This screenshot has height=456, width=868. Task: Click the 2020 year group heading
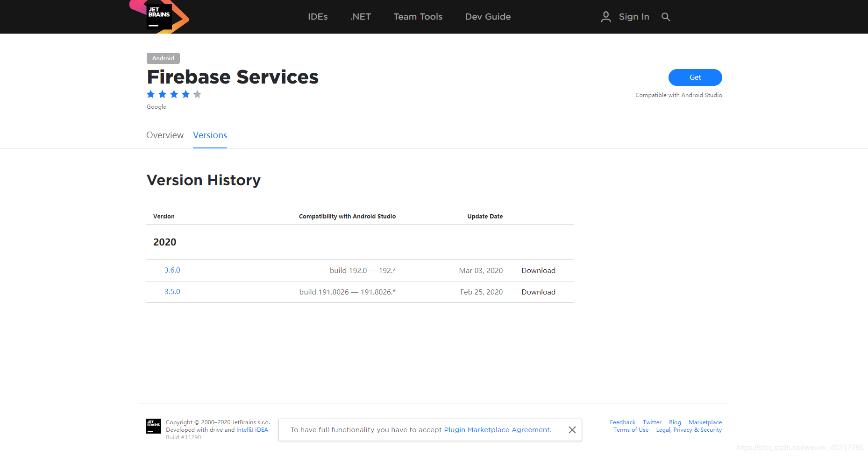[x=165, y=242]
